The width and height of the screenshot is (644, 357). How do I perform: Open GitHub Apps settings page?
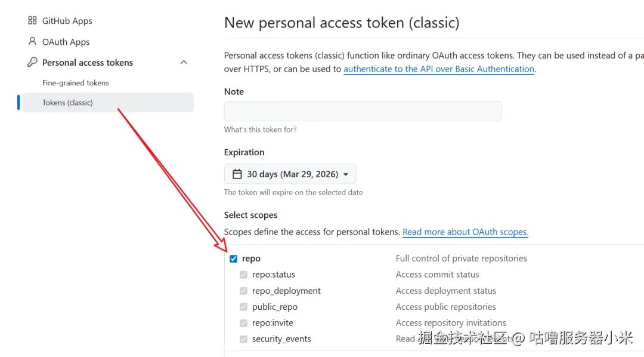click(67, 21)
